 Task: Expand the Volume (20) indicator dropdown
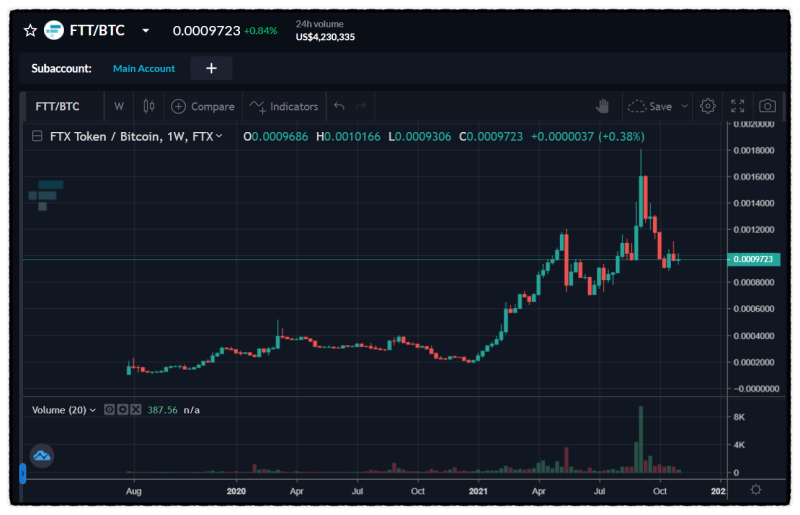(x=93, y=410)
